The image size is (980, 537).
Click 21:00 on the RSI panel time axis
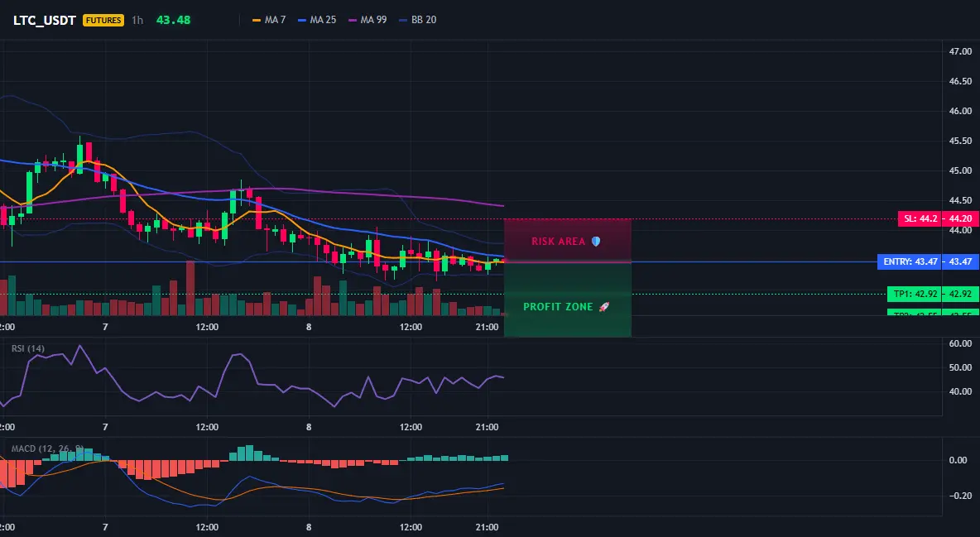[x=487, y=427]
